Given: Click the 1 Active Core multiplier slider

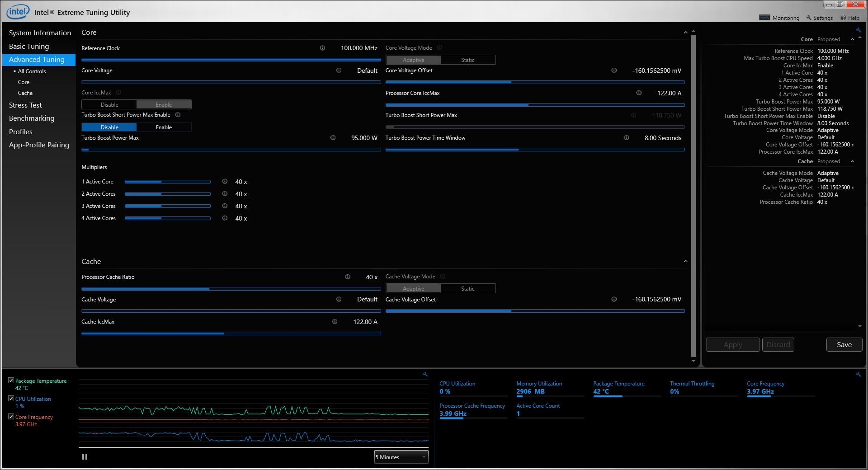Looking at the screenshot, I should pyautogui.click(x=168, y=182).
